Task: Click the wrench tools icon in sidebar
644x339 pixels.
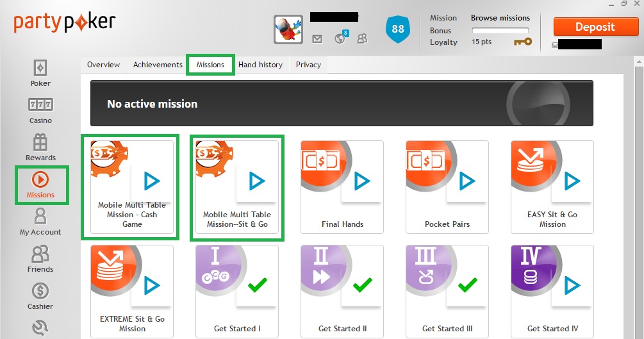Action: [40, 328]
